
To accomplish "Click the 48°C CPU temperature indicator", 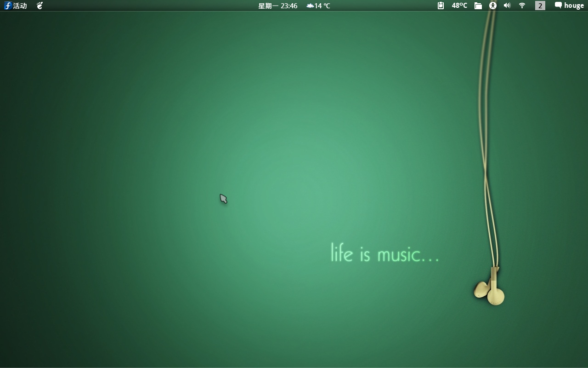I will (x=459, y=6).
